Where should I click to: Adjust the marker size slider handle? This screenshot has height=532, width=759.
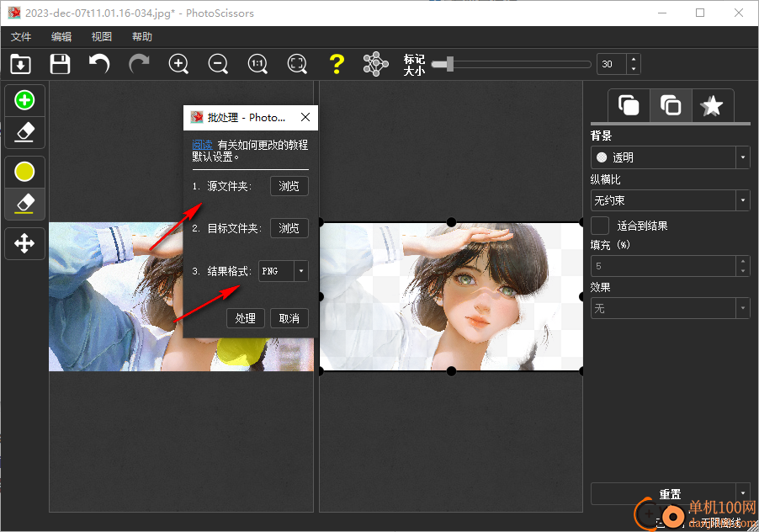(449, 64)
